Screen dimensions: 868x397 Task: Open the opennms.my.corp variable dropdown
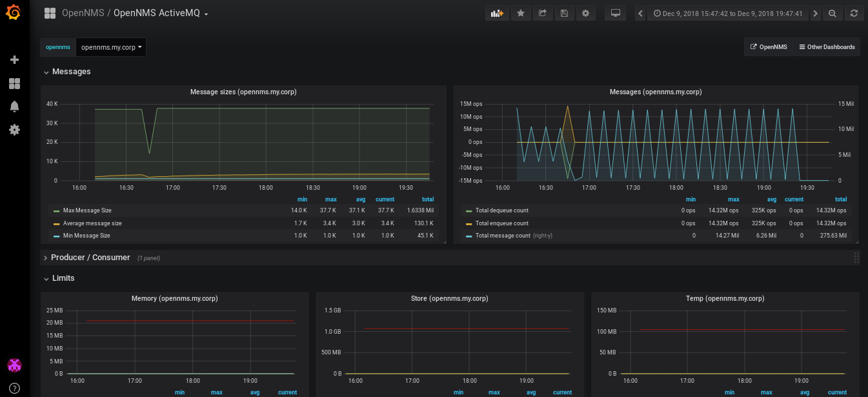111,47
